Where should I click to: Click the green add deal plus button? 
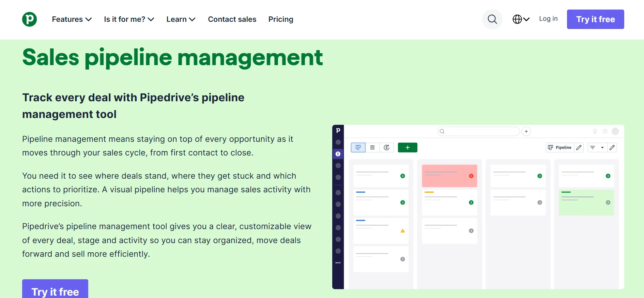coord(408,147)
